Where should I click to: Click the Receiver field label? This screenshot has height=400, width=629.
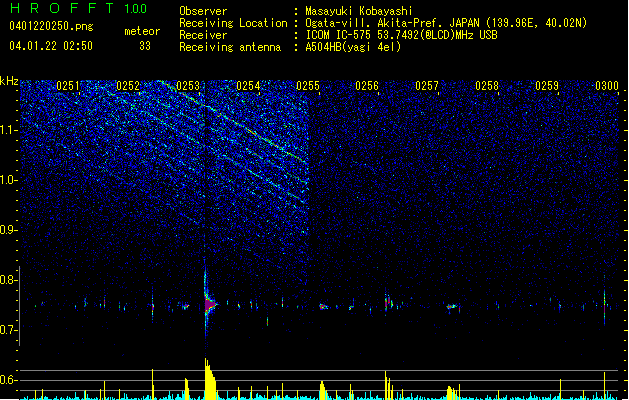tap(203, 35)
